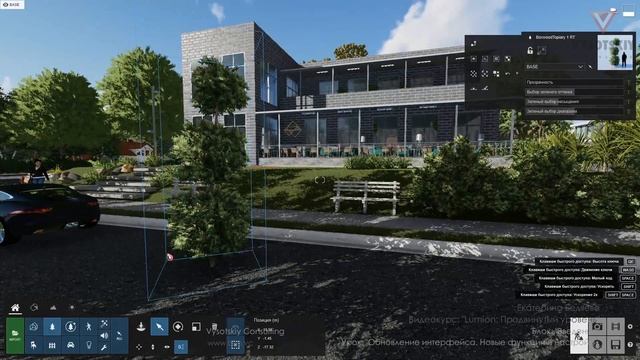Viewport: 640px width, 360px height.
Task: Activate the Place object tool
Action: 141,327
